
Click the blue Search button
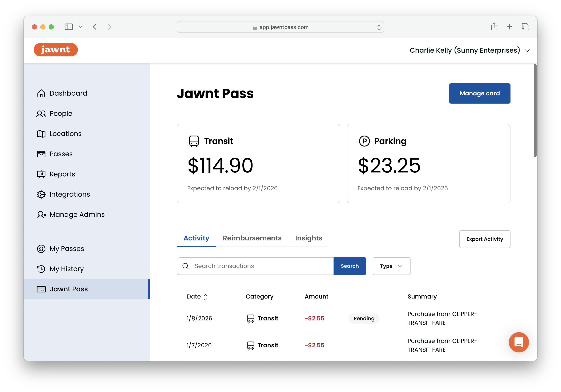(x=350, y=266)
